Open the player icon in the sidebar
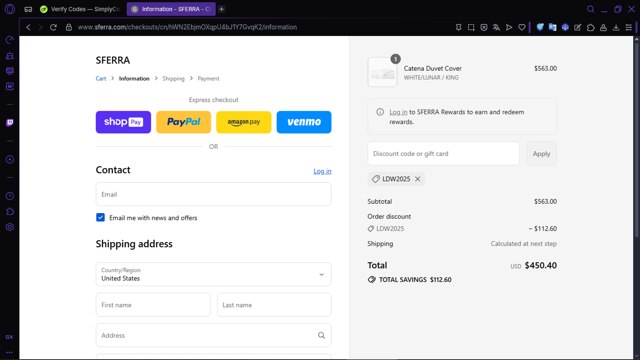The height and width of the screenshot is (360, 640). coord(10,160)
